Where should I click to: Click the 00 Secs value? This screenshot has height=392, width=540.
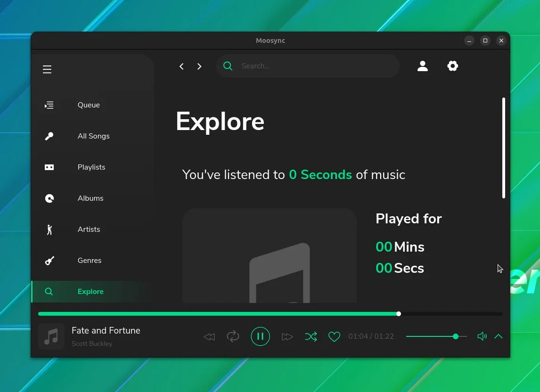(x=400, y=268)
